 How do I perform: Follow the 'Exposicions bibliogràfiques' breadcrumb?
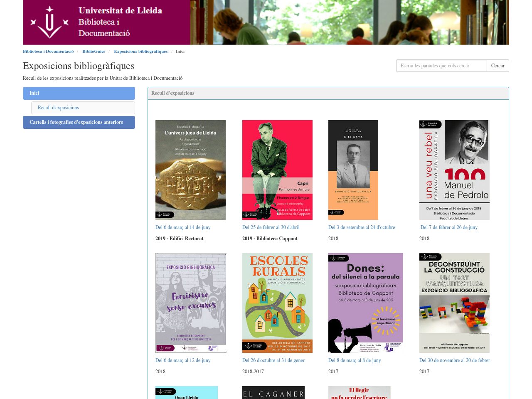click(141, 50)
